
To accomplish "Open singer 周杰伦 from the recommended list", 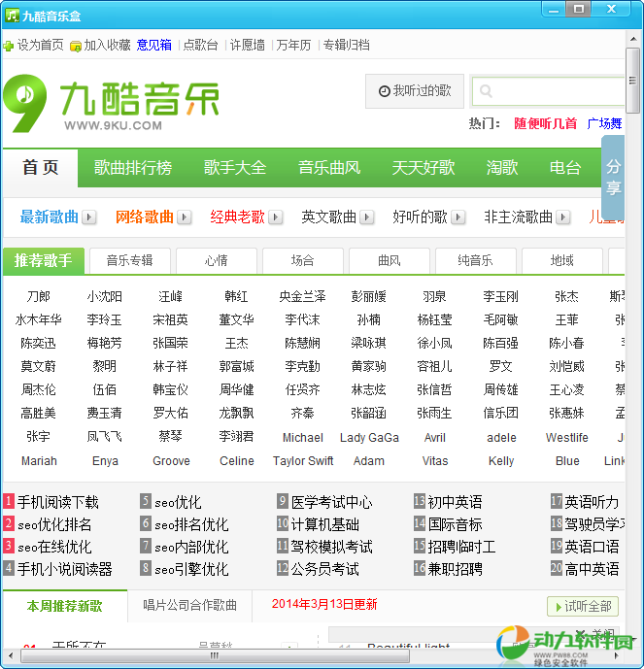I will point(39,389).
